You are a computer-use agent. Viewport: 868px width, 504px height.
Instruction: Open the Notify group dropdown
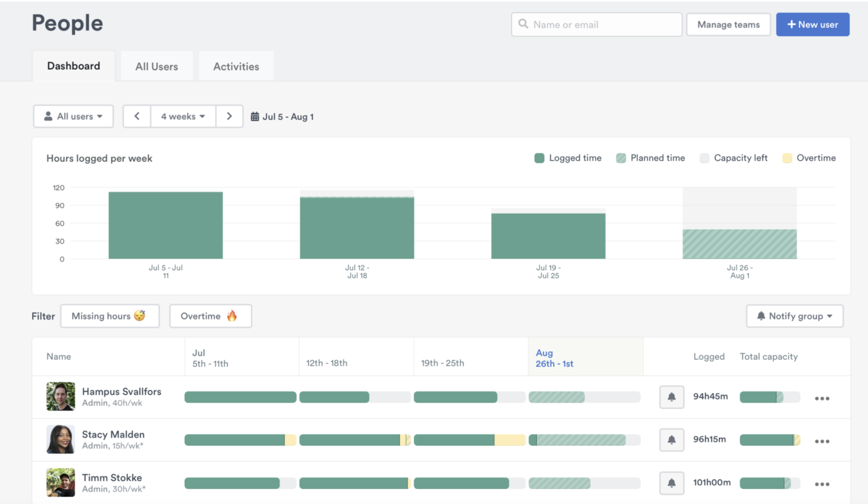[x=795, y=316]
